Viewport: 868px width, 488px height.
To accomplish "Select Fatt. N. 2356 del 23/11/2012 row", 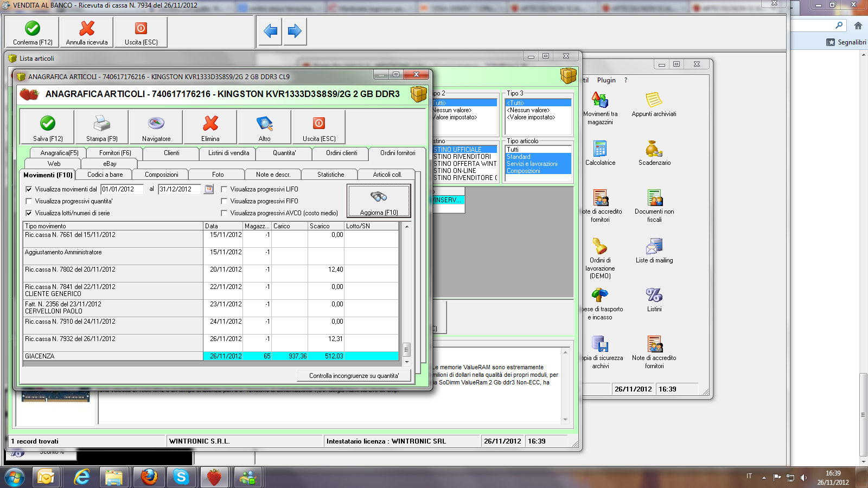I will pos(210,308).
